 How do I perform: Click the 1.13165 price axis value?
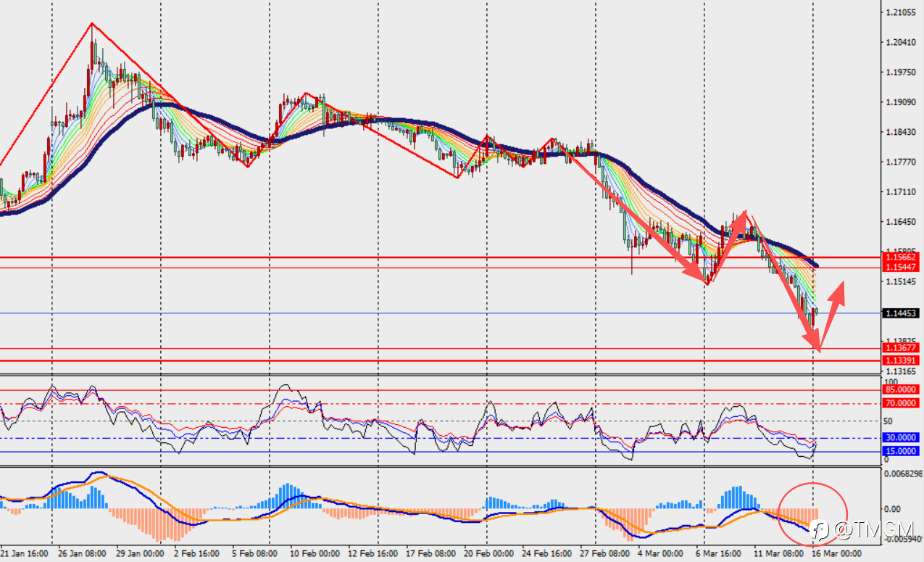pyautogui.click(x=902, y=372)
